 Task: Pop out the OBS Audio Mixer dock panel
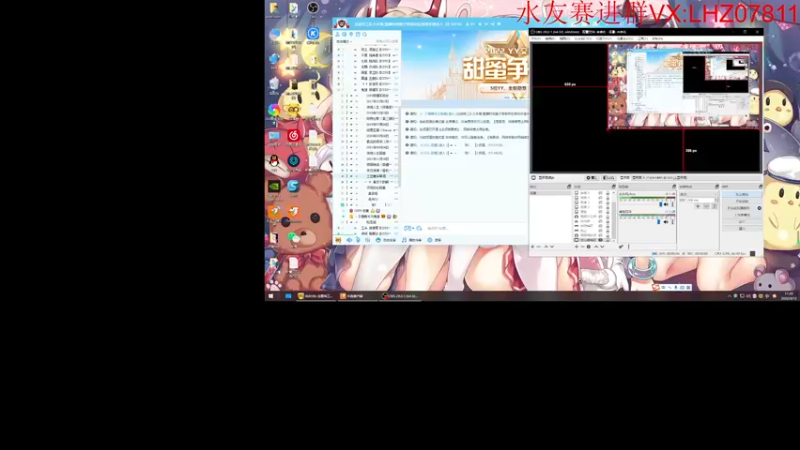674,187
